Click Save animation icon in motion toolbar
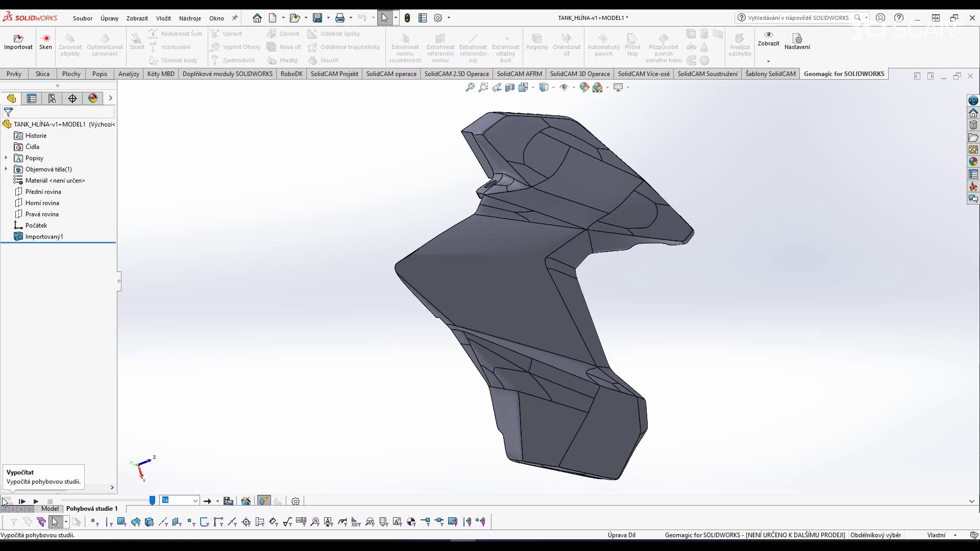 click(x=228, y=501)
